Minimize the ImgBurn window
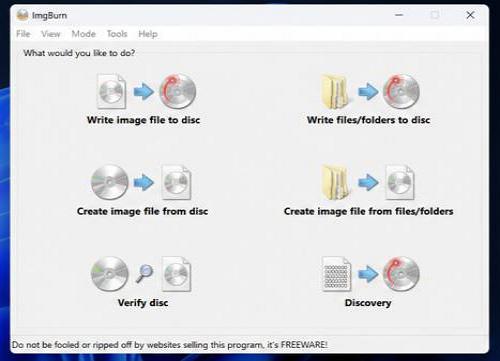500x361 pixels. point(399,15)
